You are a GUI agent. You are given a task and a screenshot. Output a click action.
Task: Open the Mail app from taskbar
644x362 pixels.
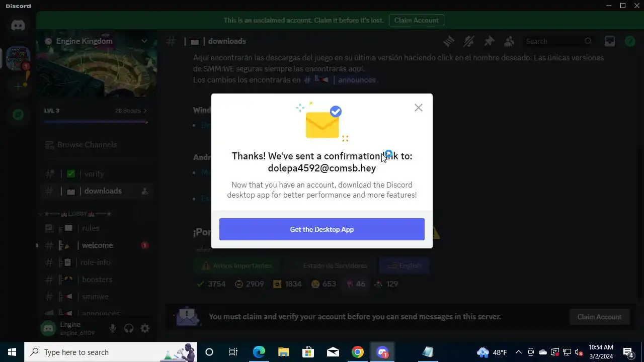[x=333, y=352]
